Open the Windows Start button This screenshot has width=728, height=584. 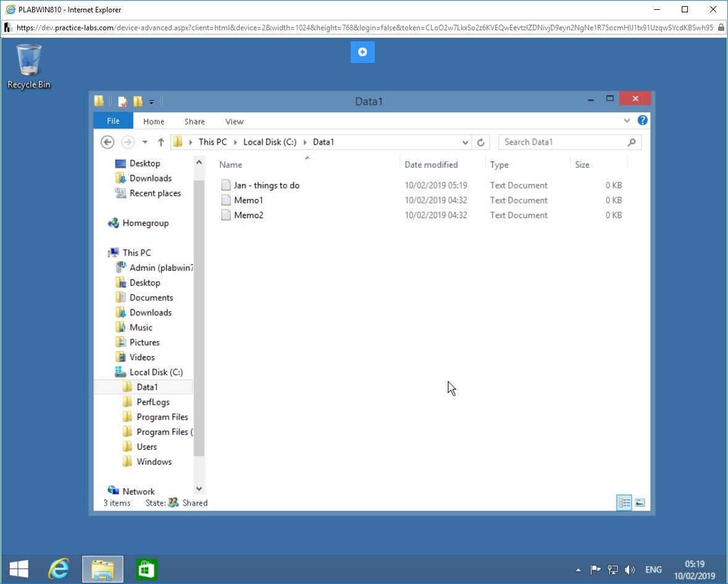coord(19,569)
